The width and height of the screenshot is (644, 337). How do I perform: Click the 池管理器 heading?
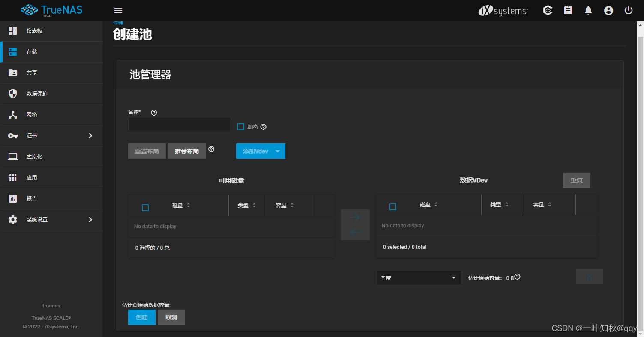coord(150,75)
